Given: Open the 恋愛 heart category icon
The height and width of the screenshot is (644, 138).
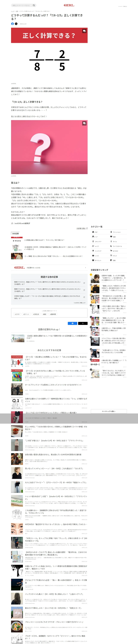Looking at the screenshot, I should pyautogui.click(x=111, y=236).
